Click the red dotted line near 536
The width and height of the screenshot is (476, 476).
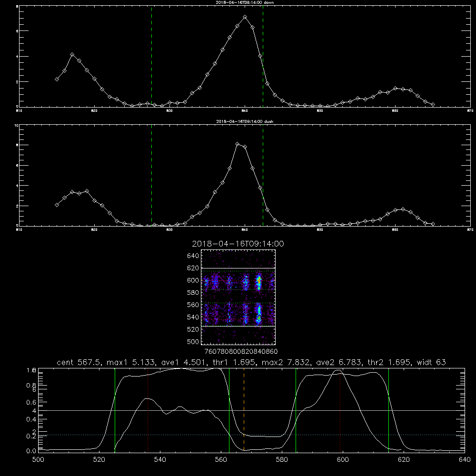[148, 410]
